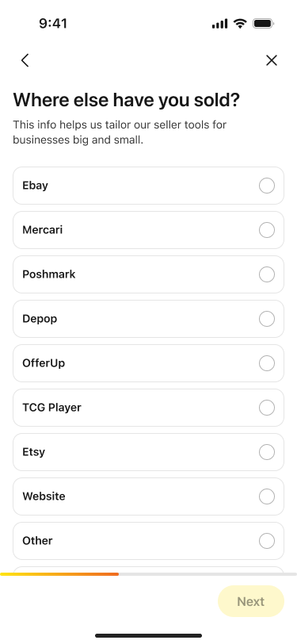297x644 pixels.
Task: Pick the Website option row
Action: [x=149, y=496]
